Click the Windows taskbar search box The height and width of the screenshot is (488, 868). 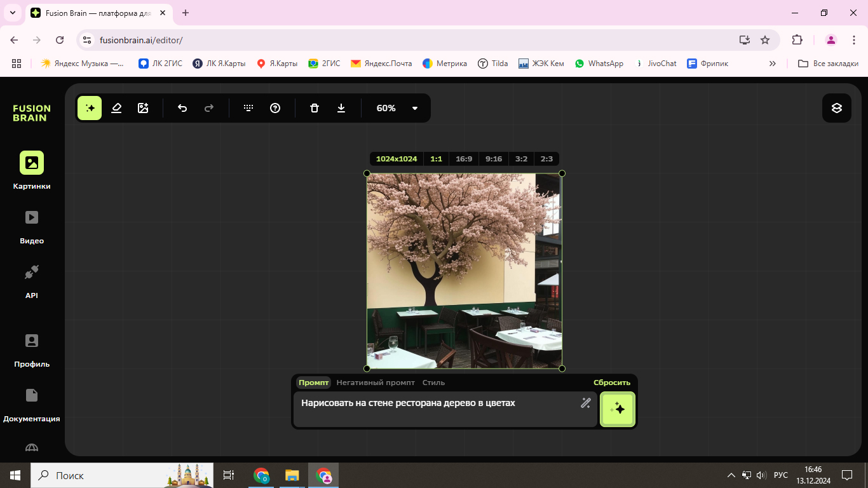tap(122, 475)
